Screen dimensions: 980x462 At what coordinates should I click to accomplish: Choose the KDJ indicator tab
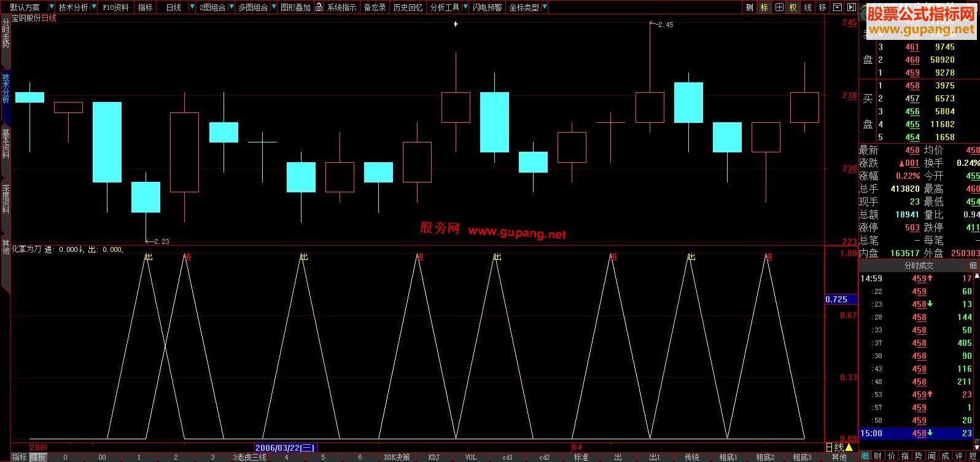pos(434,457)
